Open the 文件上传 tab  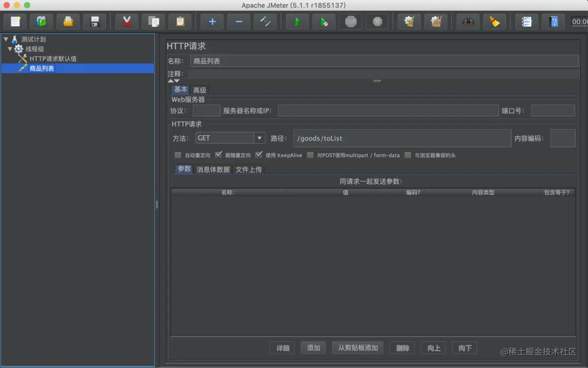(249, 170)
